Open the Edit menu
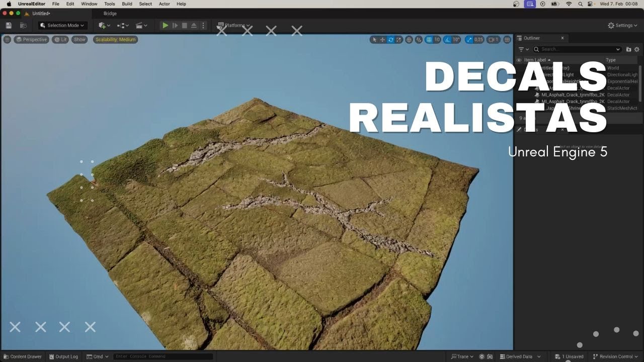Image resolution: width=644 pixels, height=362 pixels. [x=70, y=4]
